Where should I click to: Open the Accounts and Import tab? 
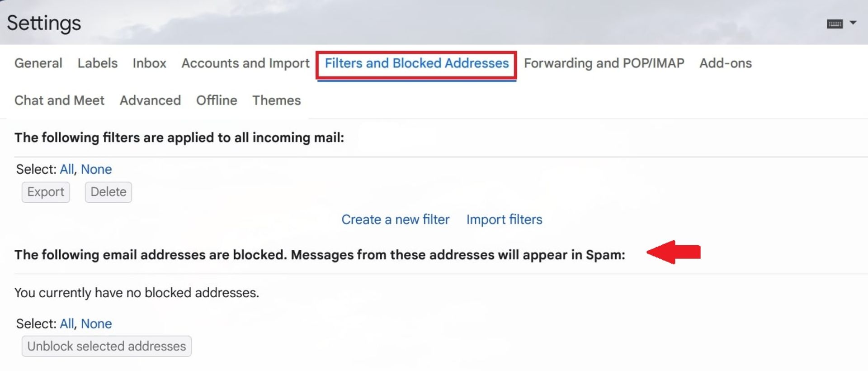pos(245,63)
